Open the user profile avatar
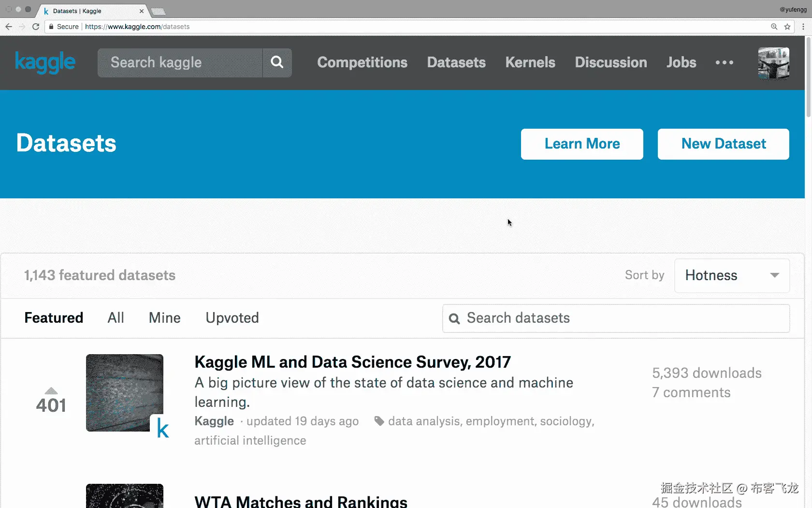812x508 pixels. 773,63
